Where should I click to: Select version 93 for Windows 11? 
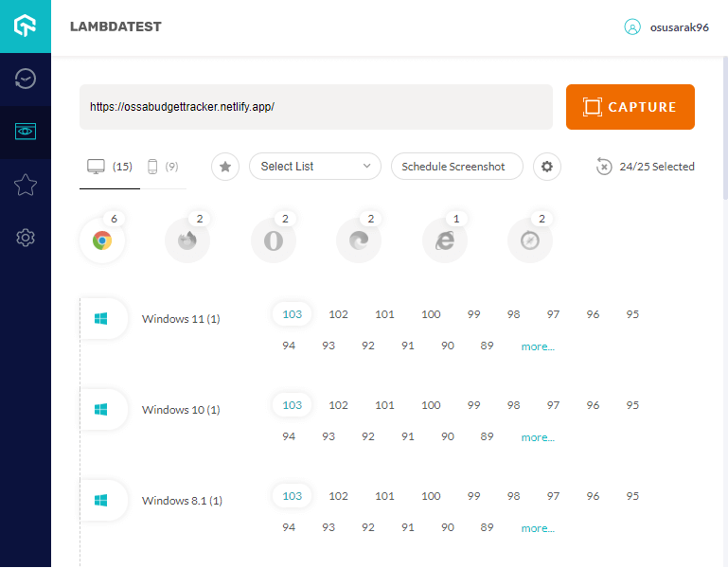pos(328,346)
